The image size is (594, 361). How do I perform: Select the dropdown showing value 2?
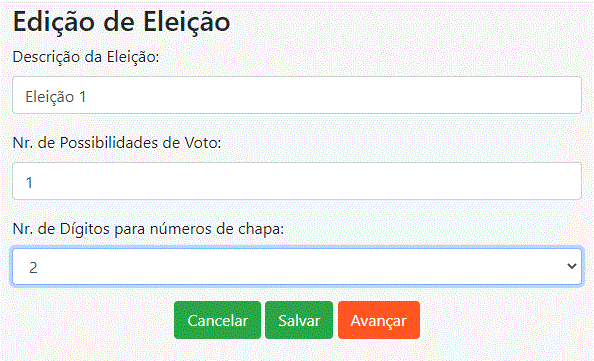coord(297,266)
